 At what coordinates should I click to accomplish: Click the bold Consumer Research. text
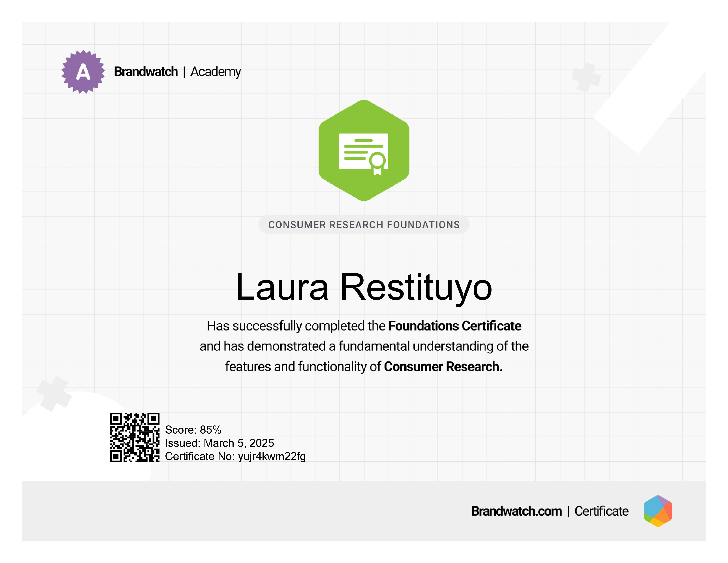(443, 367)
